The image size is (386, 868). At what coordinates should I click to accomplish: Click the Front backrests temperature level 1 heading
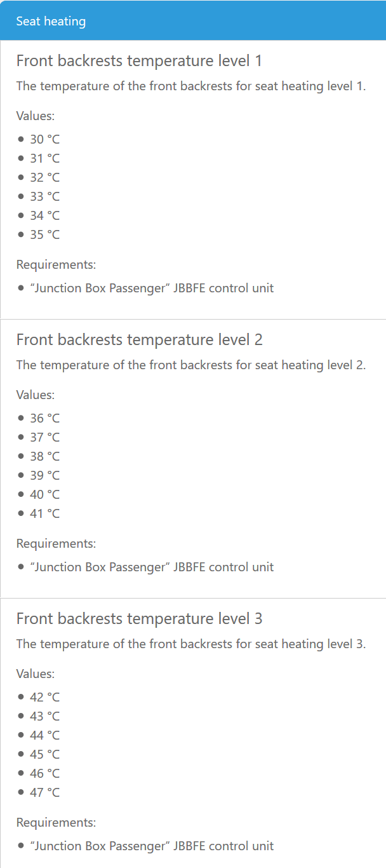point(139,61)
